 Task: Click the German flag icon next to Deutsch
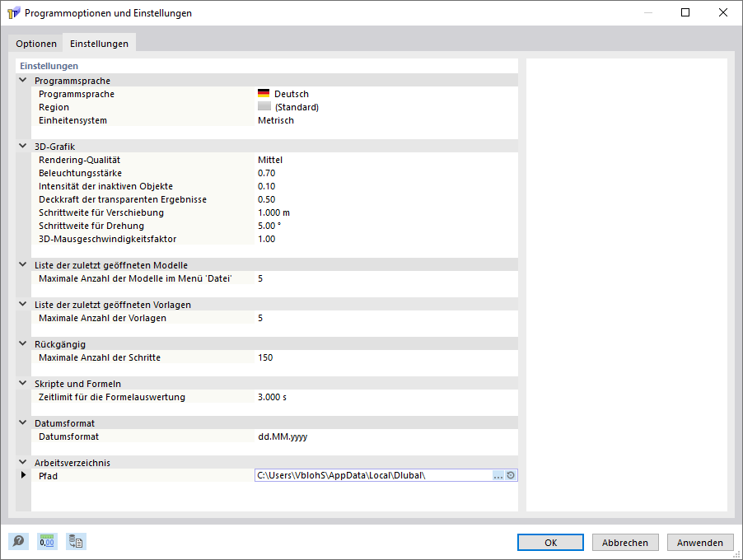pos(264,94)
